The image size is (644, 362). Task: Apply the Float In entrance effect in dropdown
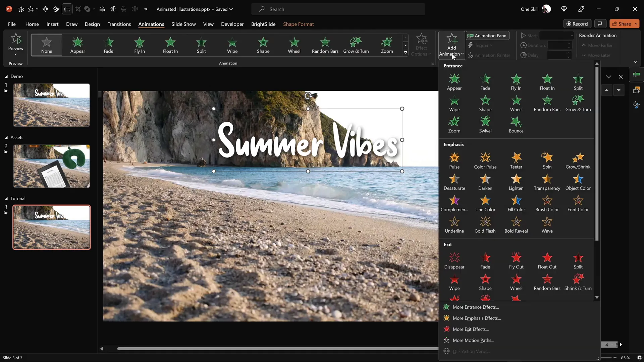click(547, 82)
